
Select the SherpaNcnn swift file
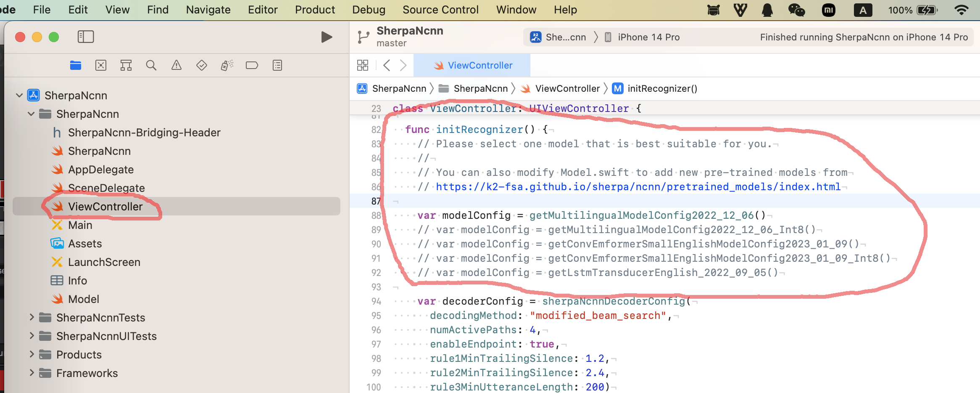[99, 151]
